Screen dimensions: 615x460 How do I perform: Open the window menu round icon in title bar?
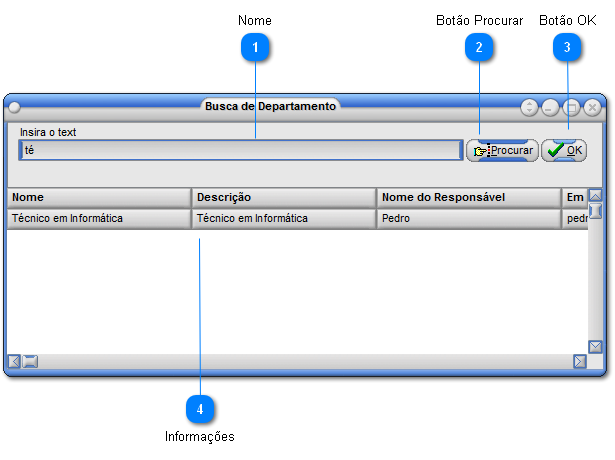[x=15, y=107]
